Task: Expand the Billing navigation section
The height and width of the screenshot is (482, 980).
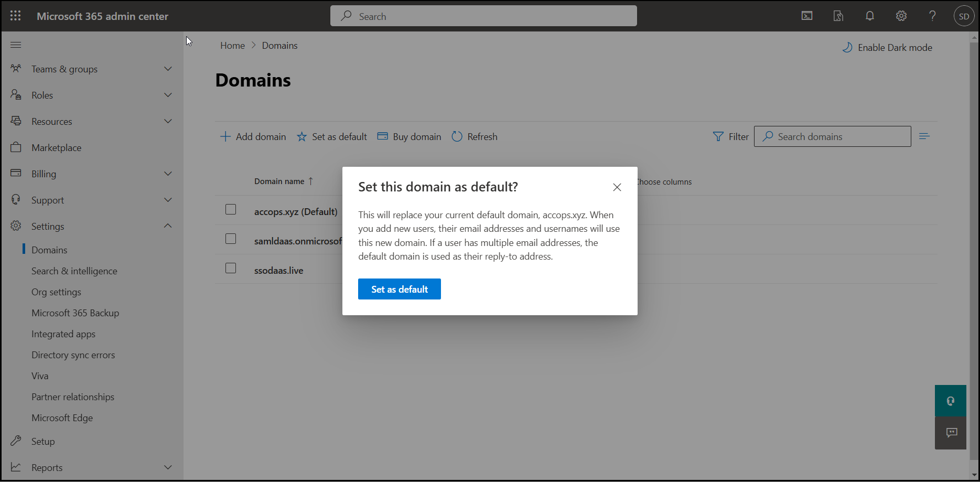Action: (168, 174)
